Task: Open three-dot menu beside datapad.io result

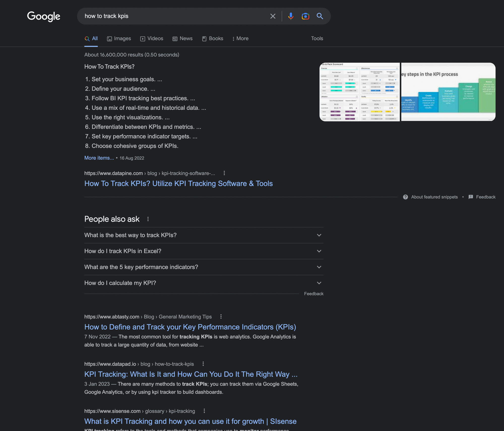Action: [x=203, y=364]
